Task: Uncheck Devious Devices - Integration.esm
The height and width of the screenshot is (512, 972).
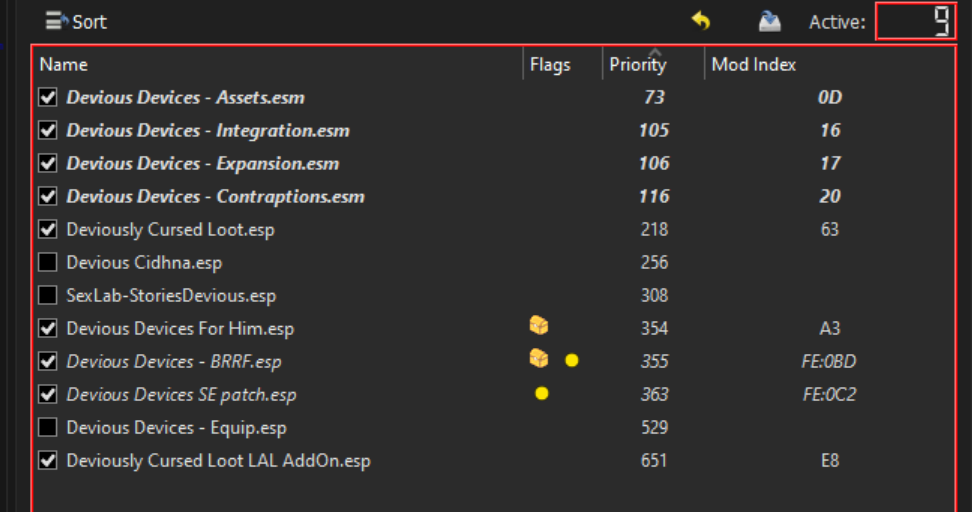Action: pyautogui.click(x=48, y=130)
